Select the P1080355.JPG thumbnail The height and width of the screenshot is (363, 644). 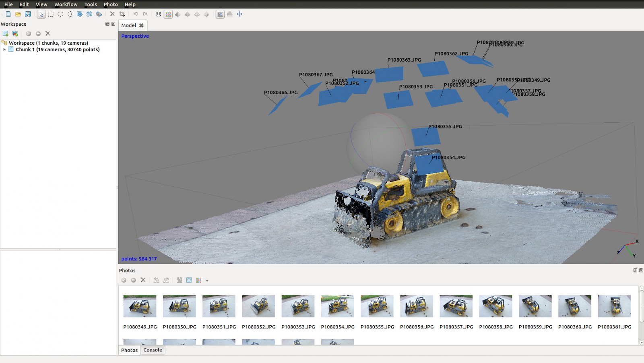[377, 306]
